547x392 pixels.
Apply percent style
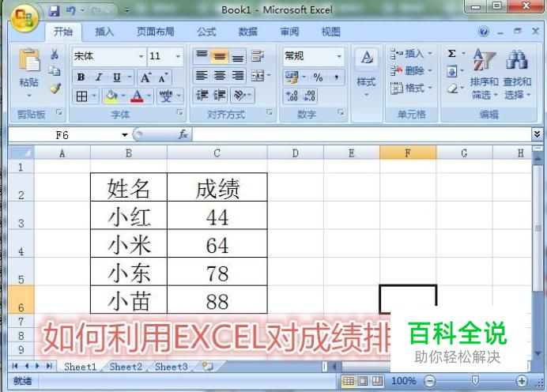click(318, 77)
